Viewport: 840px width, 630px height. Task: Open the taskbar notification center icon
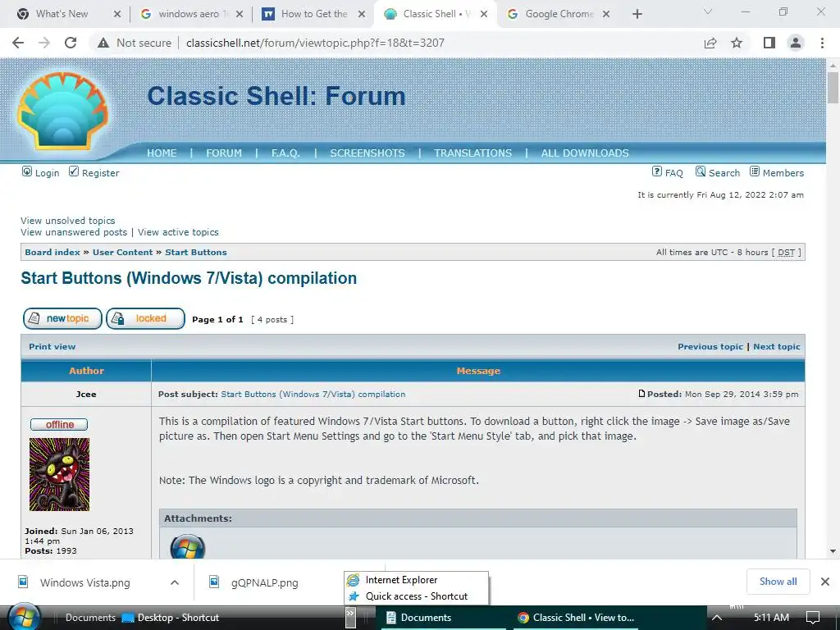813,618
